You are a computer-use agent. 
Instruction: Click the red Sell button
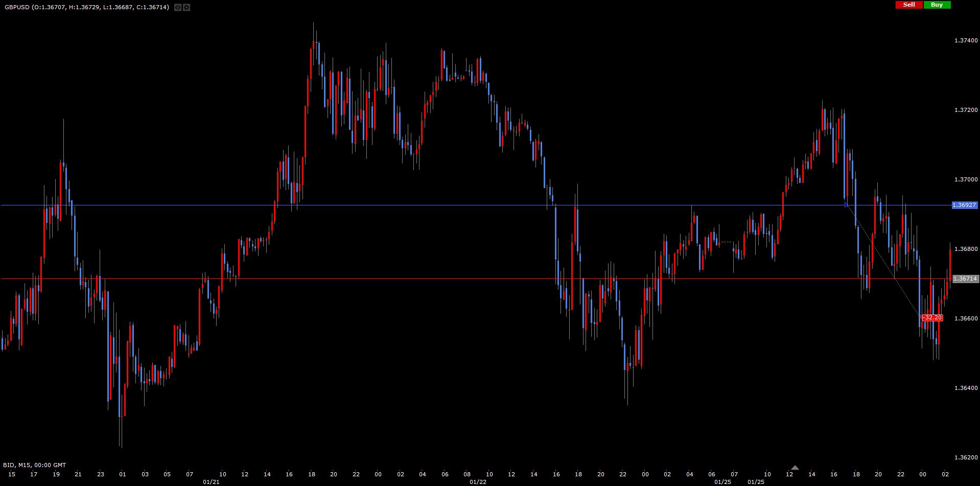point(909,5)
